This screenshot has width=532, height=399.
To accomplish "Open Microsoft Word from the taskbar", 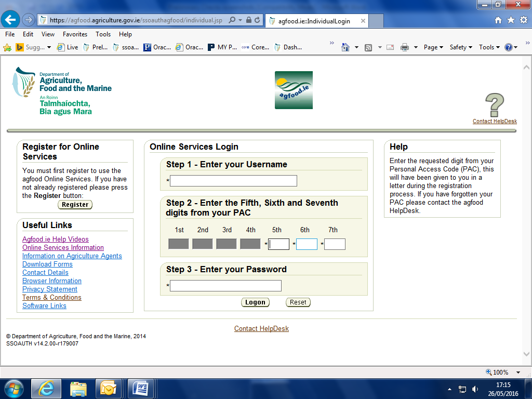I will [x=141, y=389].
